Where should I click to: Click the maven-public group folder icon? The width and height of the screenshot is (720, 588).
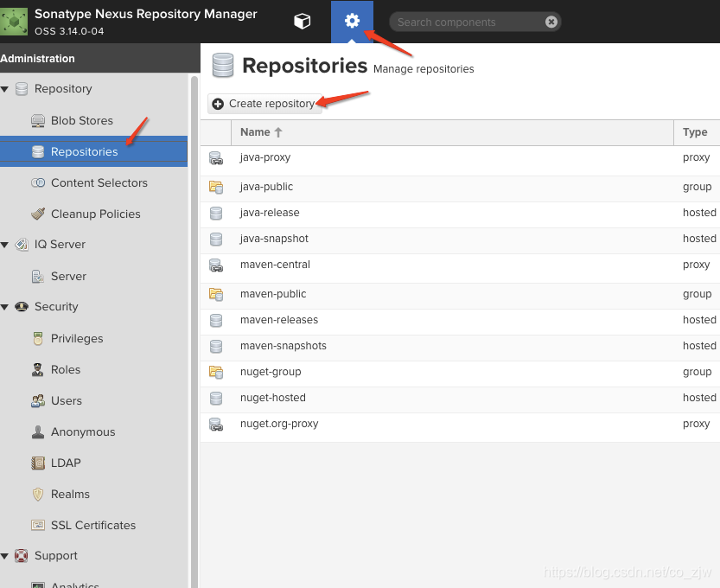[x=216, y=294]
